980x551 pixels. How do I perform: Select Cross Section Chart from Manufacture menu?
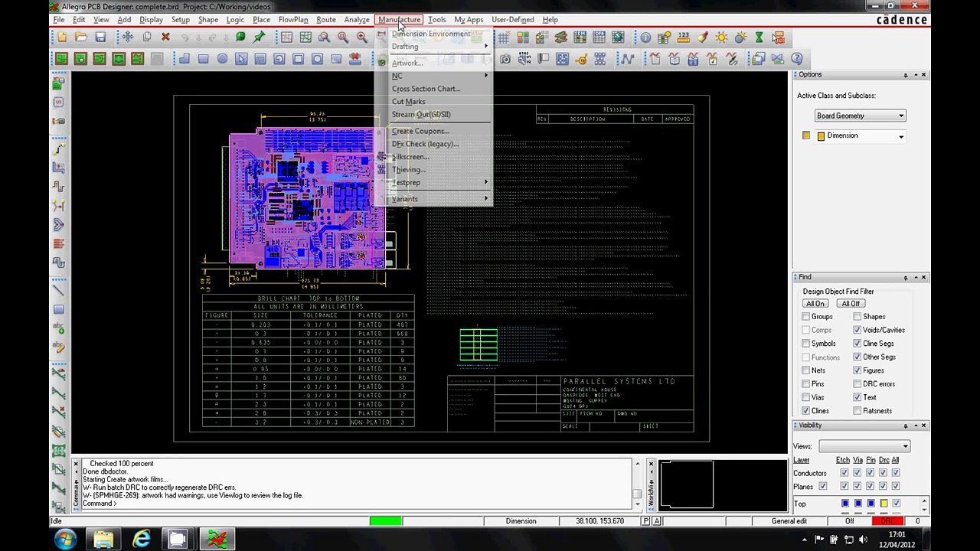click(x=426, y=89)
